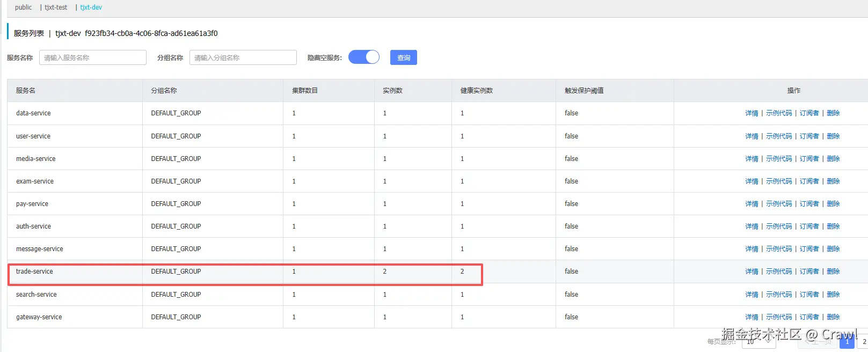Open 详情 for exam-service
Viewport: 868px width, 352px height.
752,181
